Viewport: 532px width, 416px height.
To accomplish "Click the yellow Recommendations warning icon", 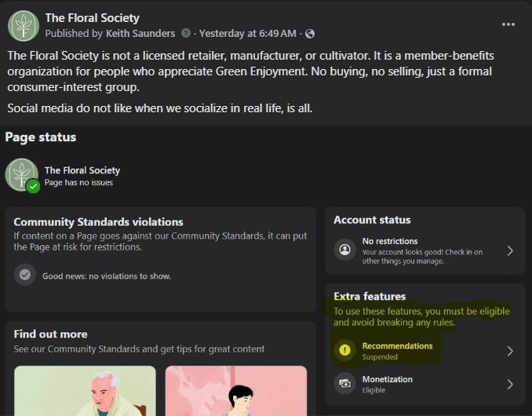I will (x=344, y=350).
